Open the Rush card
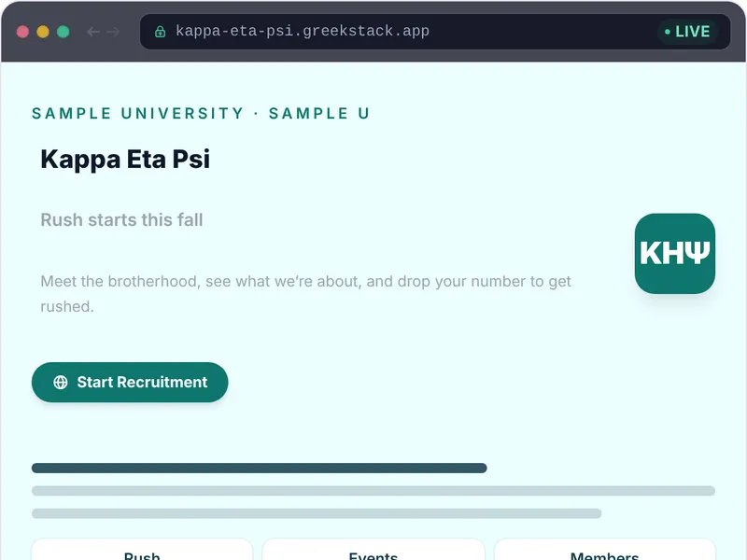This screenshot has height=560, width=747. click(142, 550)
